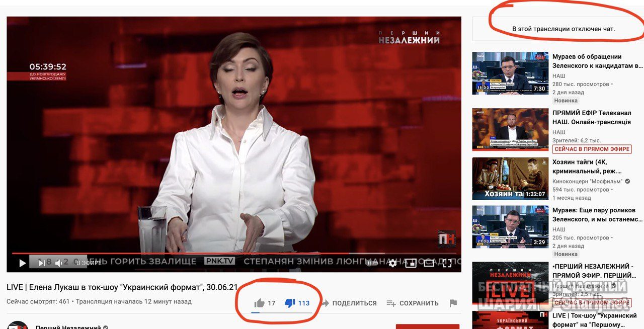This screenshot has width=644, height=329.
Task: Click the red progress bar of the video
Action: pyautogui.click(x=234, y=254)
